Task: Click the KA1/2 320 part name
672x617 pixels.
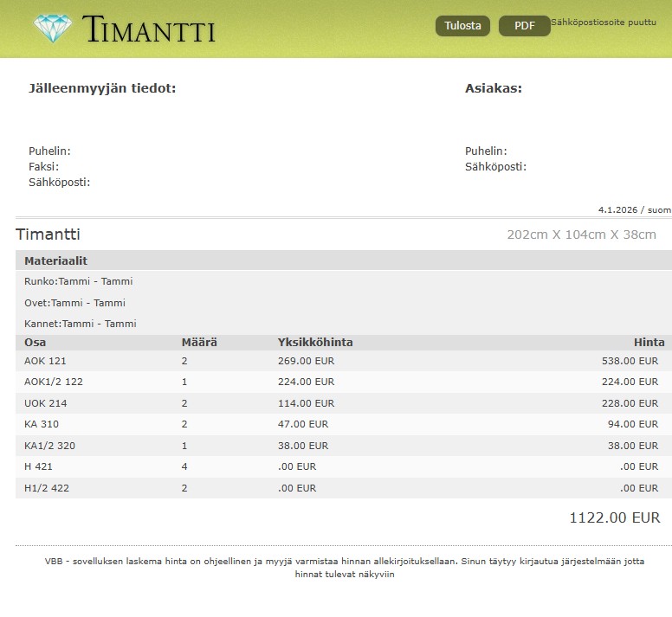Action: (49, 446)
